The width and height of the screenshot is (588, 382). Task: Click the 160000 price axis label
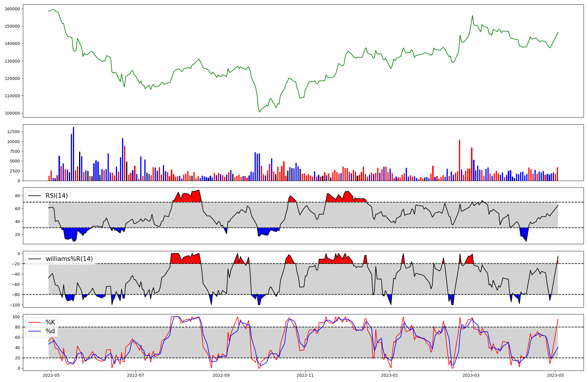[x=12, y=9]
